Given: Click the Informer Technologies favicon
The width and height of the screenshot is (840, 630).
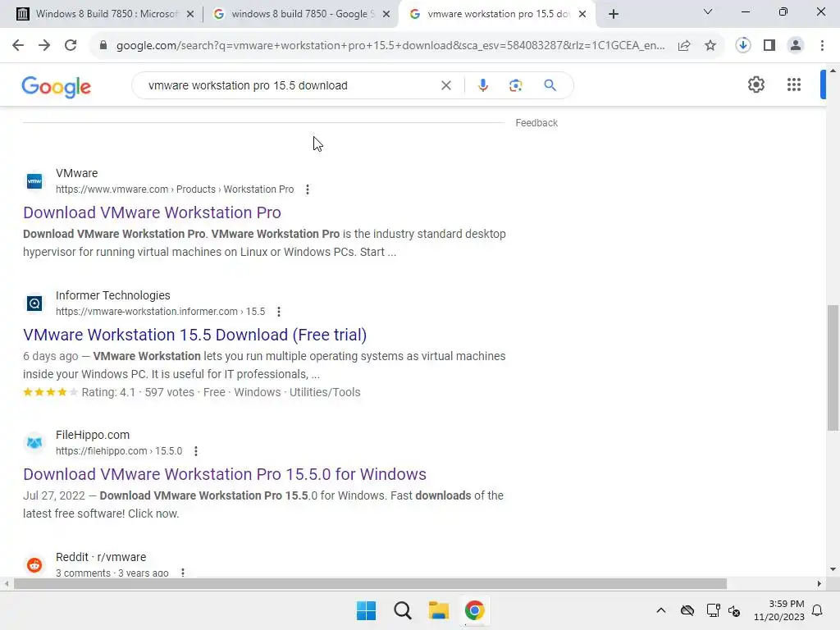Looking at the screenshot, I should point(34,304).
